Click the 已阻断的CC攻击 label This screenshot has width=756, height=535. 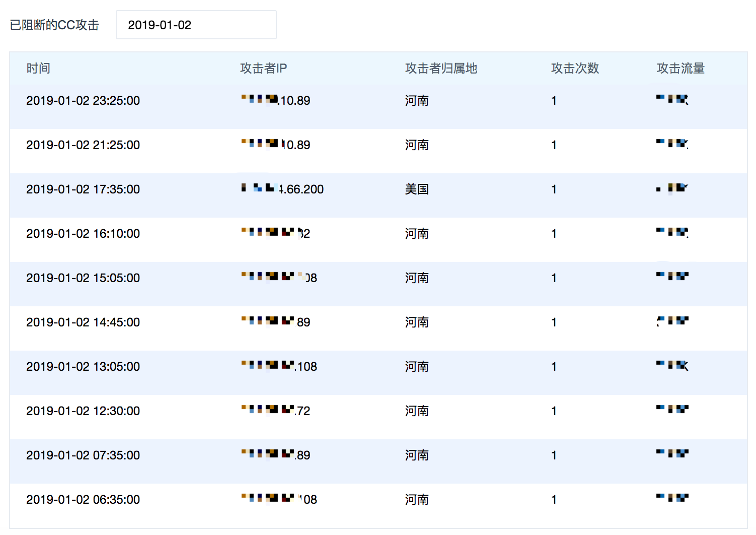click(54, 25)
